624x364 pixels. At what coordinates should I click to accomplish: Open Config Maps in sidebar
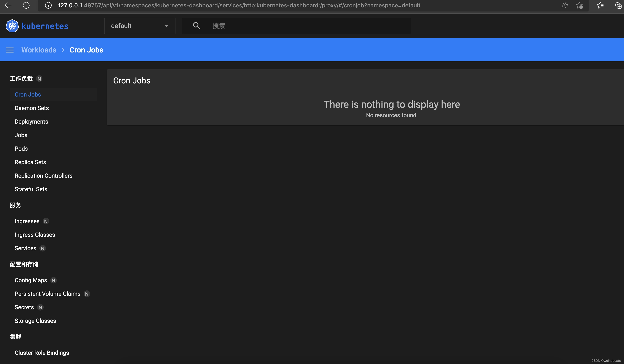pos(31,280)
